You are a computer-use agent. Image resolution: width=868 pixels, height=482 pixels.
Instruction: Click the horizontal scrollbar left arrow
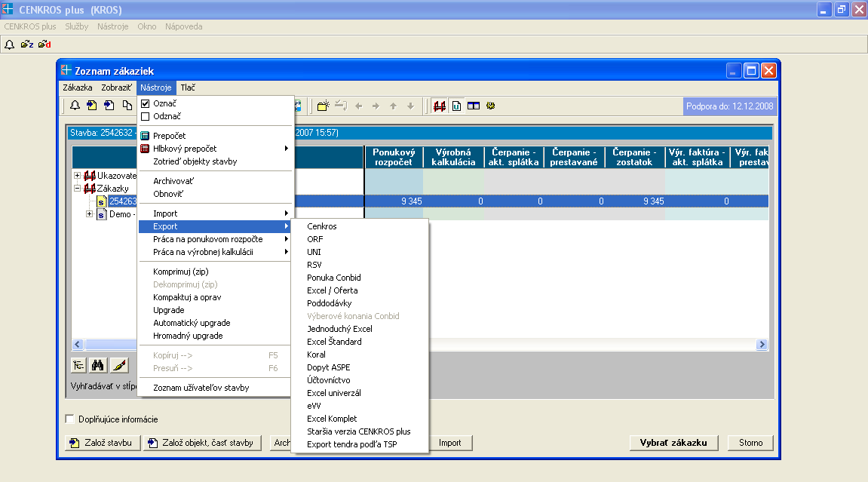click(78, 344)
